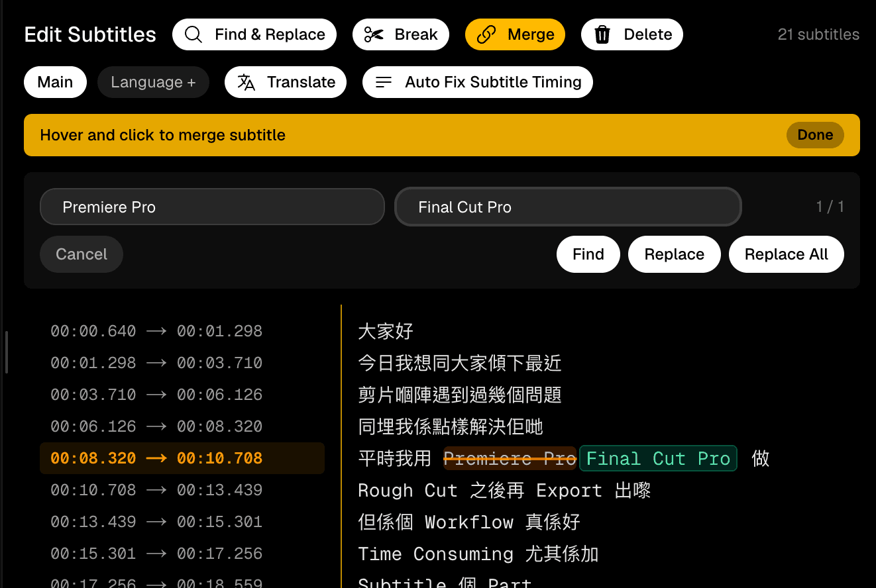The width and height of the screenshot is (876, 588).
Task: Focus the find field containing Premiere Pro
Action: pyautogui.click(x=212, y=207)
